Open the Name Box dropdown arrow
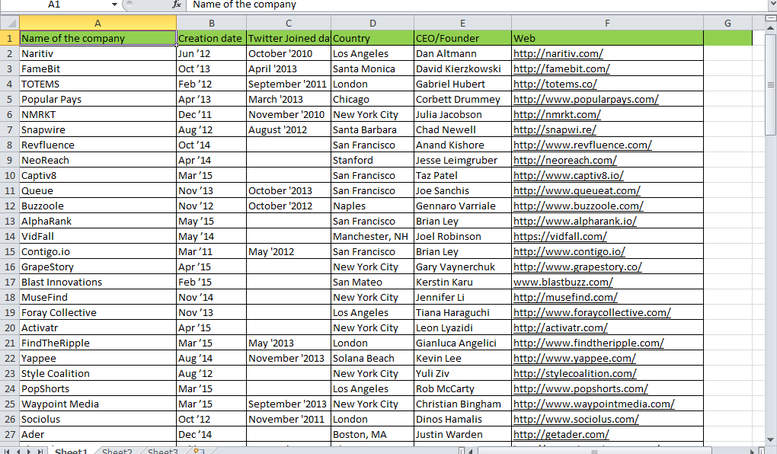Viewport: 777px width, 454px height. click(114, 4)
